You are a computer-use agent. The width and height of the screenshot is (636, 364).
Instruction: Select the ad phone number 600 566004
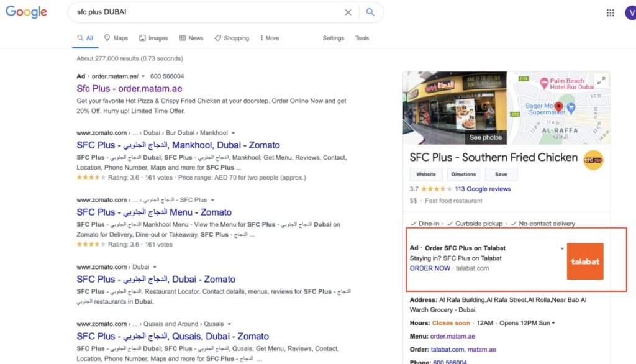click(167, 76)
